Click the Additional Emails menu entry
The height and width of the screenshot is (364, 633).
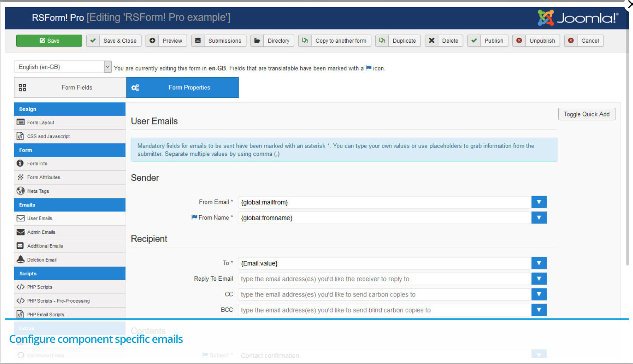(70, 246)
